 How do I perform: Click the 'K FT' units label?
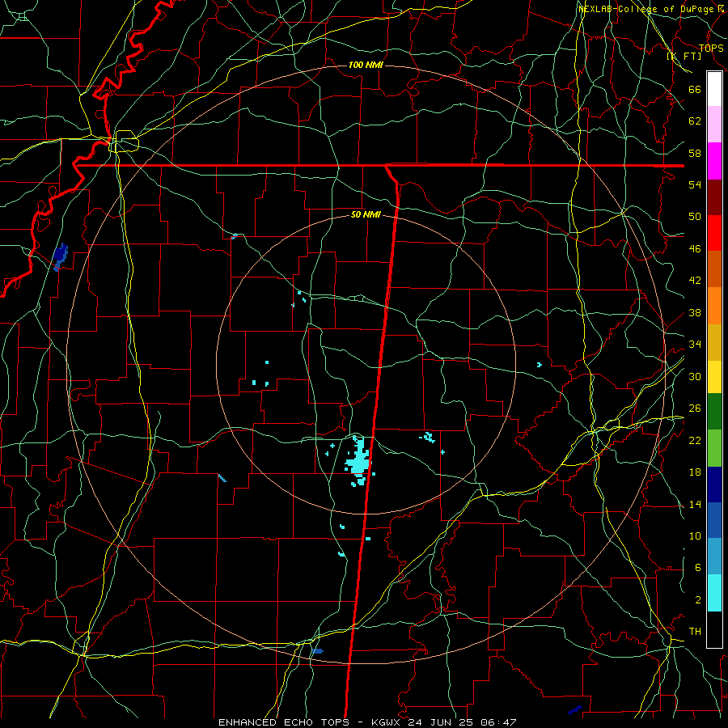684,56
